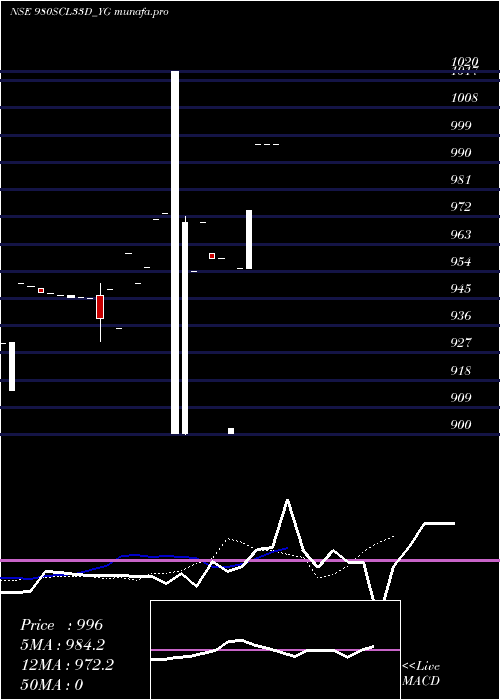Viewport: 500px width, 700px height.
Task: Click the 1008 price axis label
Action: (464, 98)
